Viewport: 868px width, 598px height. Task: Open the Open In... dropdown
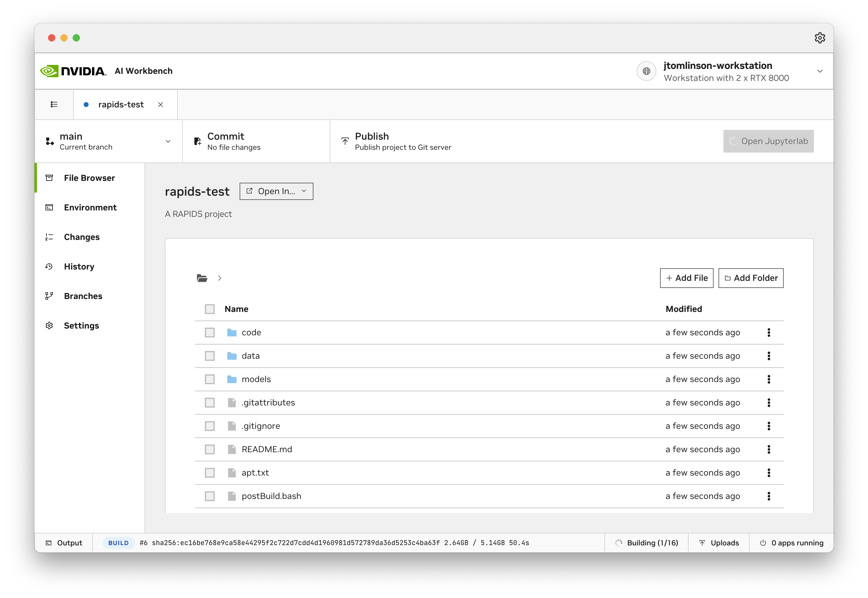(x=276, y=191)
